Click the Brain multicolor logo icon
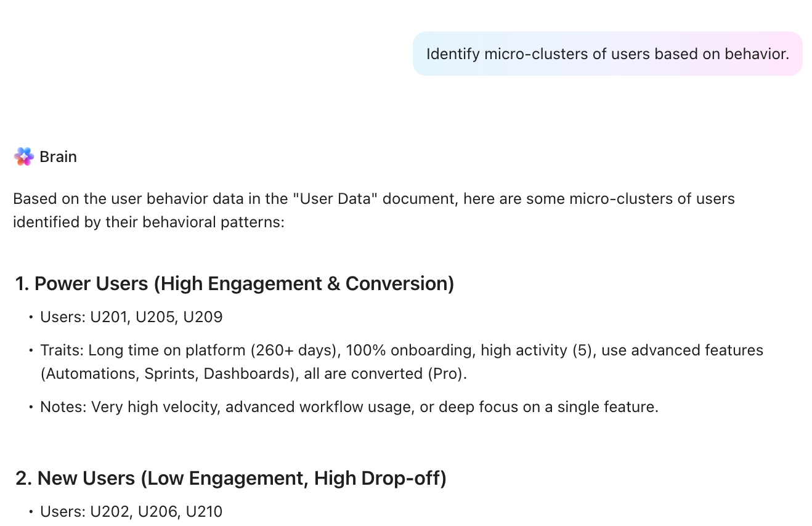Screen dimensions: 812x526 pos(24,157)
